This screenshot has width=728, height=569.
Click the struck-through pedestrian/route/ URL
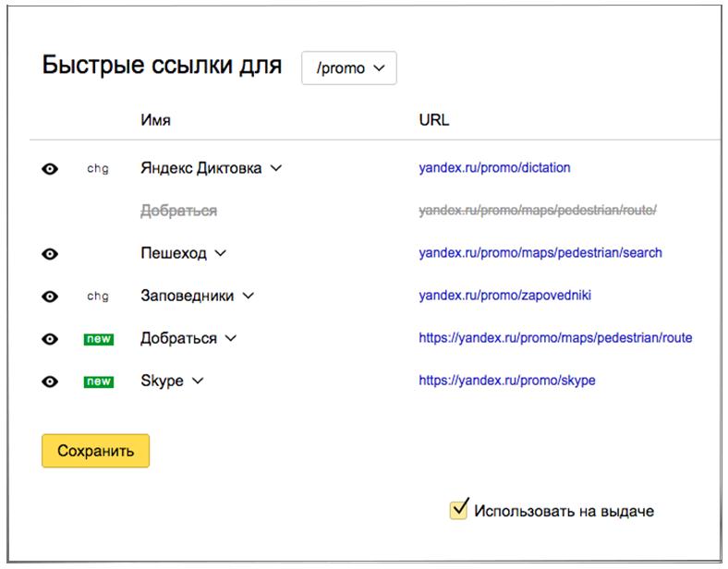(538, 211)
